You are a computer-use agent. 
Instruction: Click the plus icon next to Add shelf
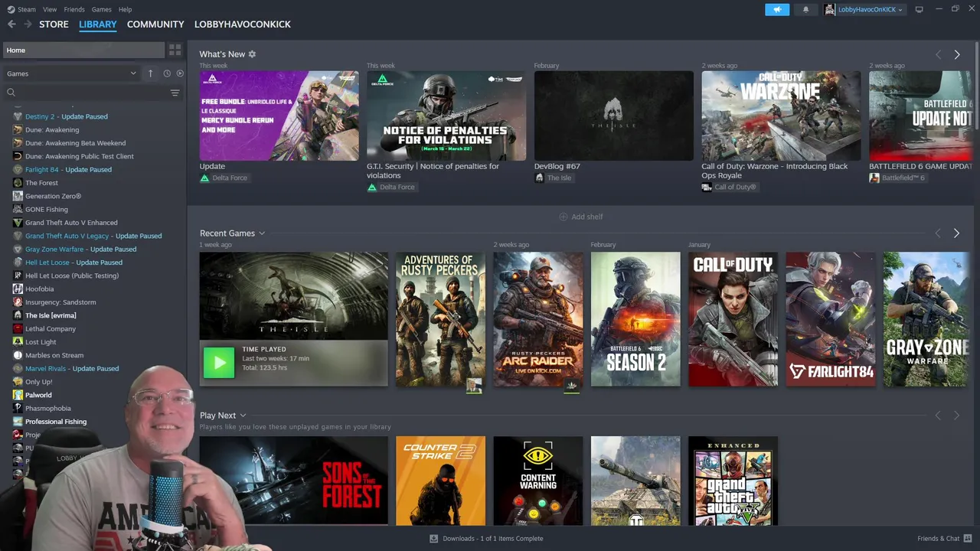point(563,217)
